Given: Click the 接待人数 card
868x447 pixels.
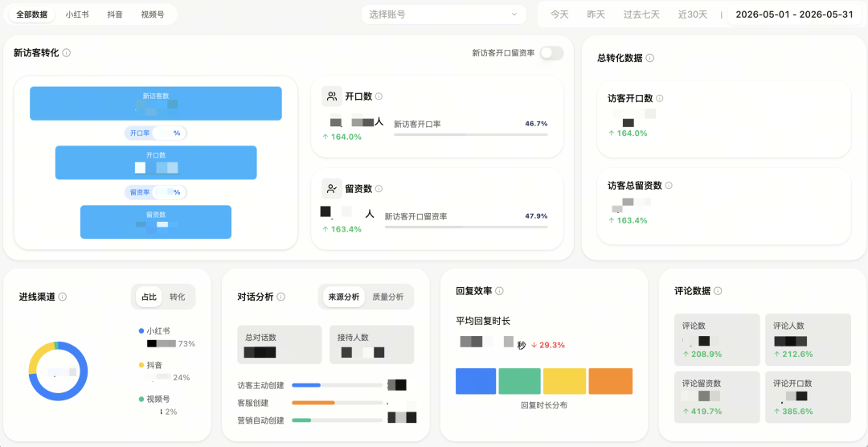Looking at the screenshot, I should pyautogui.click(x=371, y=345).
